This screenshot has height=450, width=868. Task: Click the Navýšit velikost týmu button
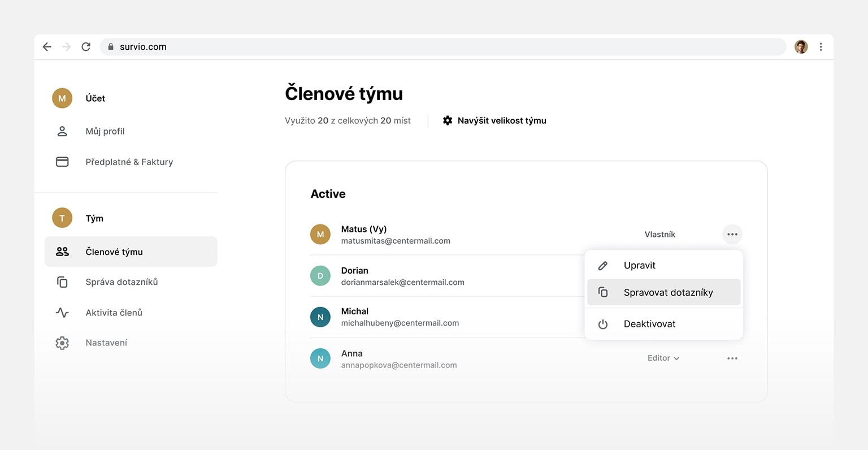coord(494,120)
